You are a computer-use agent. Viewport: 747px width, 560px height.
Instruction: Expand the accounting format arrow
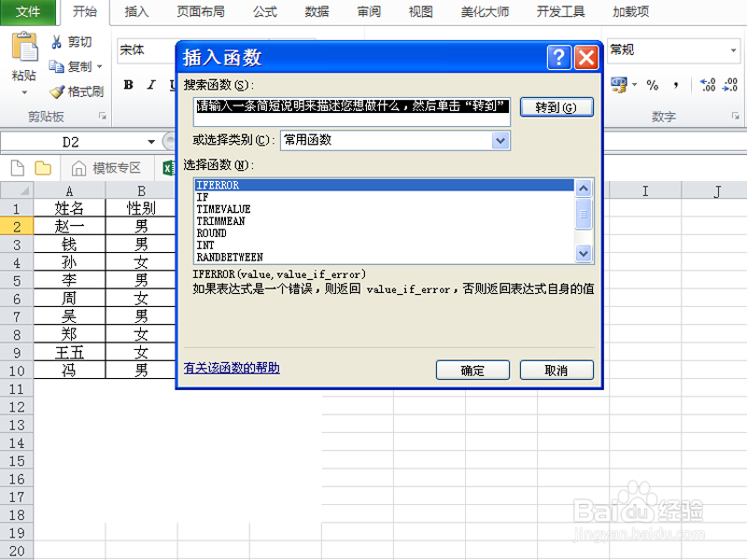635,85
